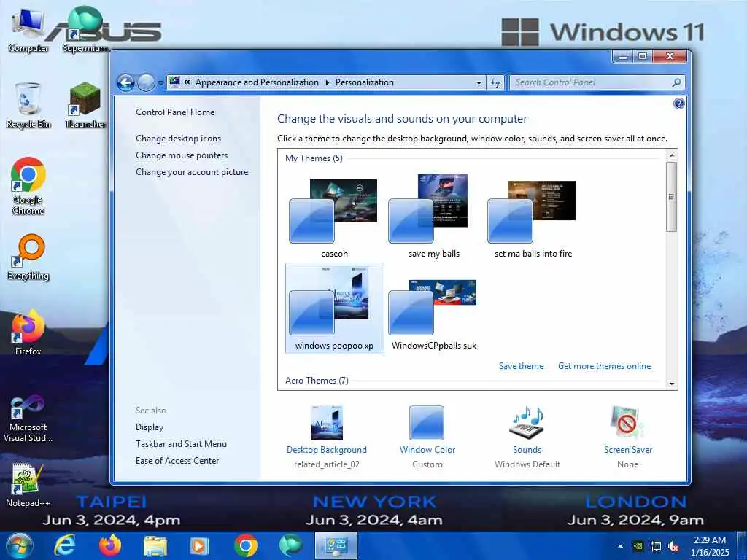Screen dimensions: 747x560
Task: Launch Firefox from the taskbar
Action: 109,545
